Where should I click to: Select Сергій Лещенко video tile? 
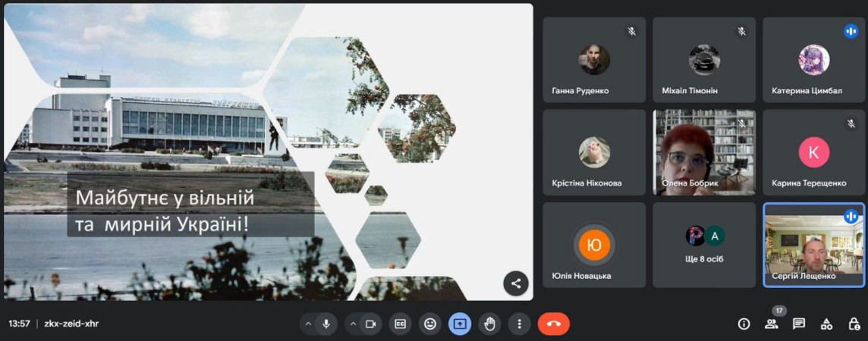(x=813, y=245)
